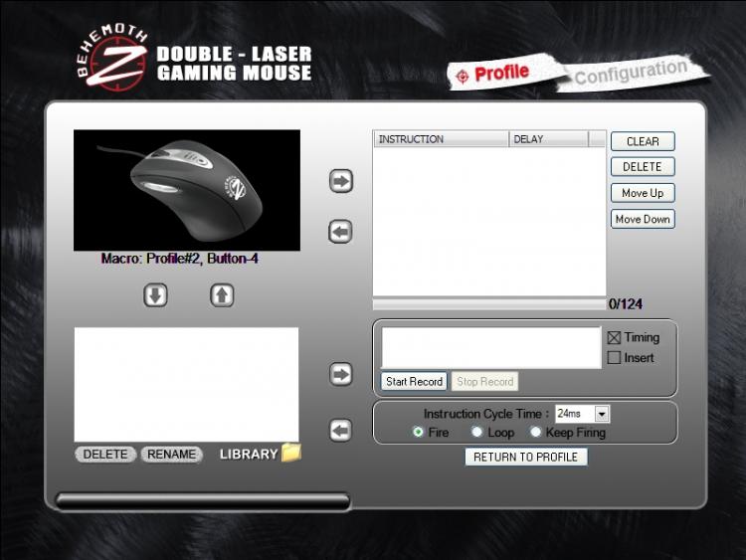Click the up arrow below the macro label
Image resolution: width=746 pixels, height=560 pixels.
tap(222, 295)
